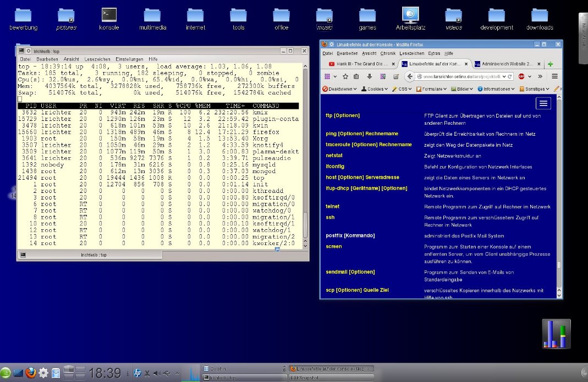The height and width of the screenshot is (382, 588).
Task: Click the 'ftp [Optionen]' link
Action: pyautogui.click(x=342, y=115)
